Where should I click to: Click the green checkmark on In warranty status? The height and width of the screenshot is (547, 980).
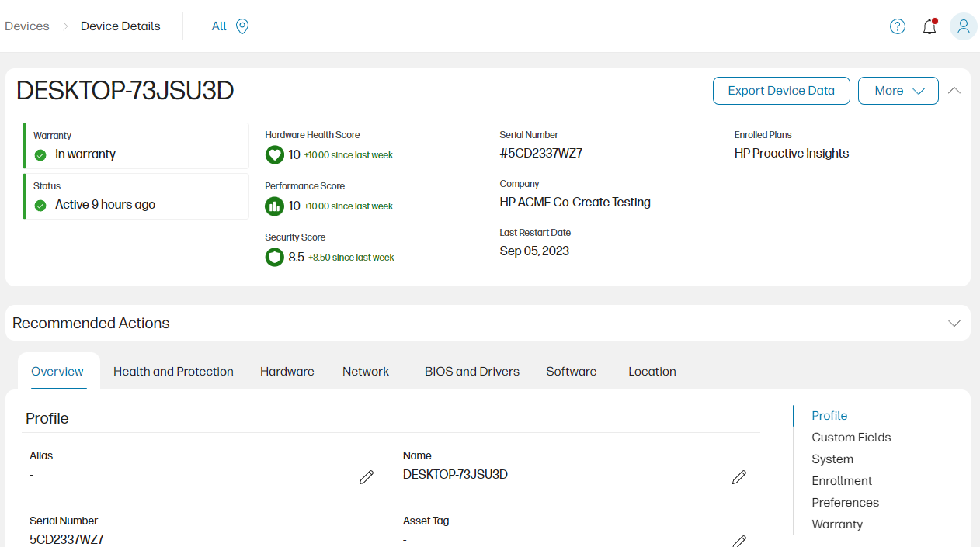click(x=40, y=154)
